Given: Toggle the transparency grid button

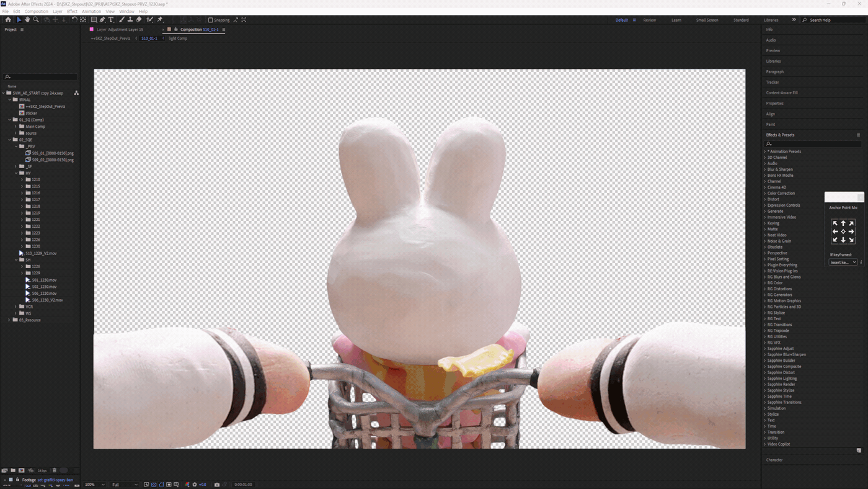Looking at the screenshot, I should click(154, 485).
